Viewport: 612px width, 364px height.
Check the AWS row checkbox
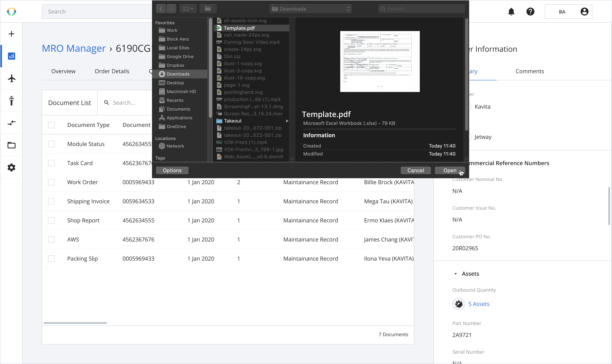pos(51,239)
